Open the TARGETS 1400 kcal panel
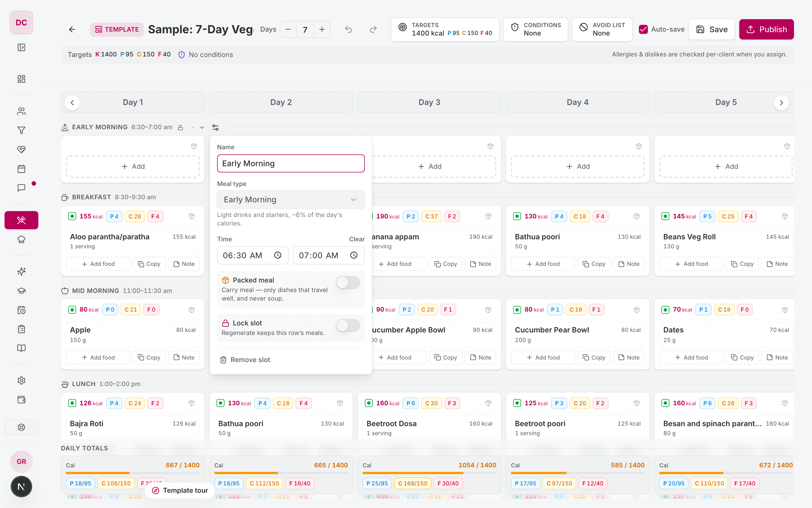Viewport: 812px width, 508px height. point(445,30)
